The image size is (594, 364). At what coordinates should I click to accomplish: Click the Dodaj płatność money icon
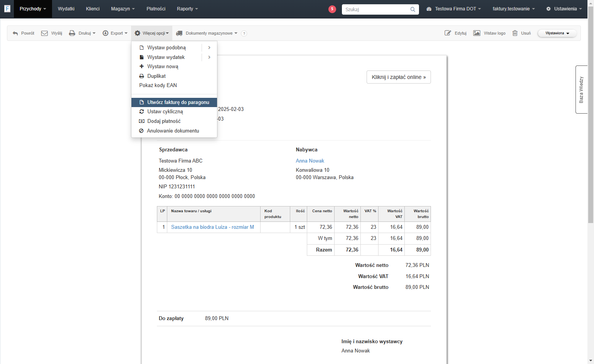pyautogui.click(x=141, y=121)
